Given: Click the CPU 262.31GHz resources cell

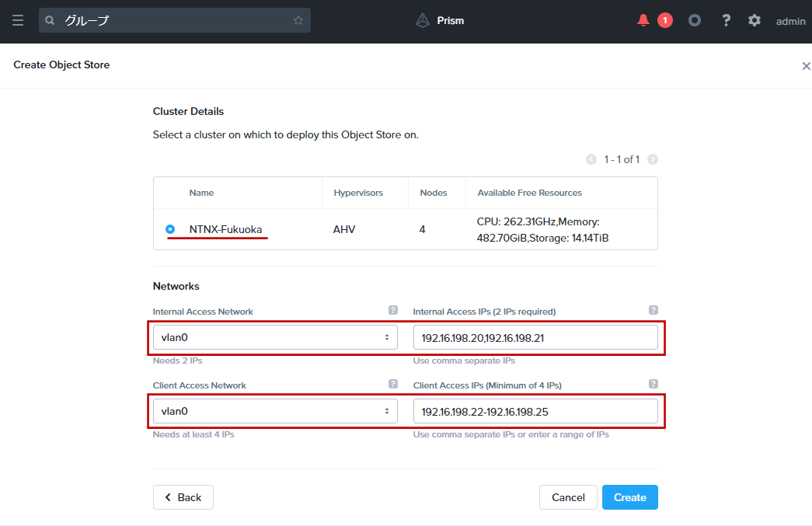Looking at the screenshot, I should coord(542,230).
